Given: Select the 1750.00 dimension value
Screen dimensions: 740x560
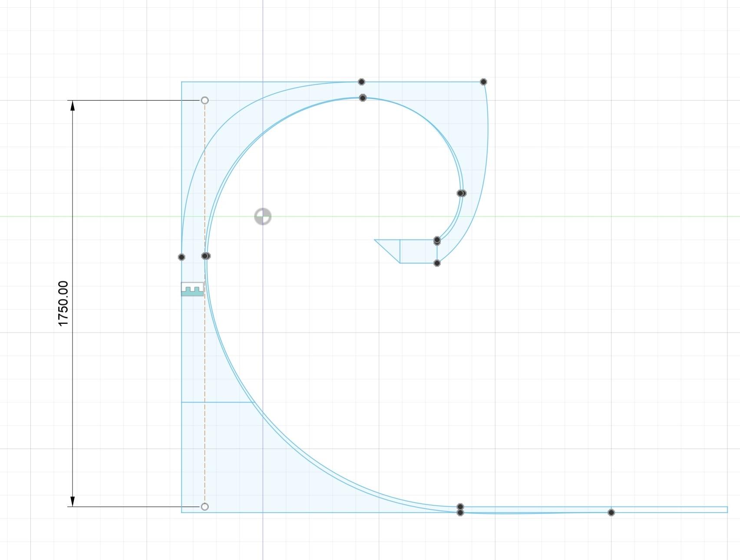Looking at the screenshot, I should (x=63, y=303).
